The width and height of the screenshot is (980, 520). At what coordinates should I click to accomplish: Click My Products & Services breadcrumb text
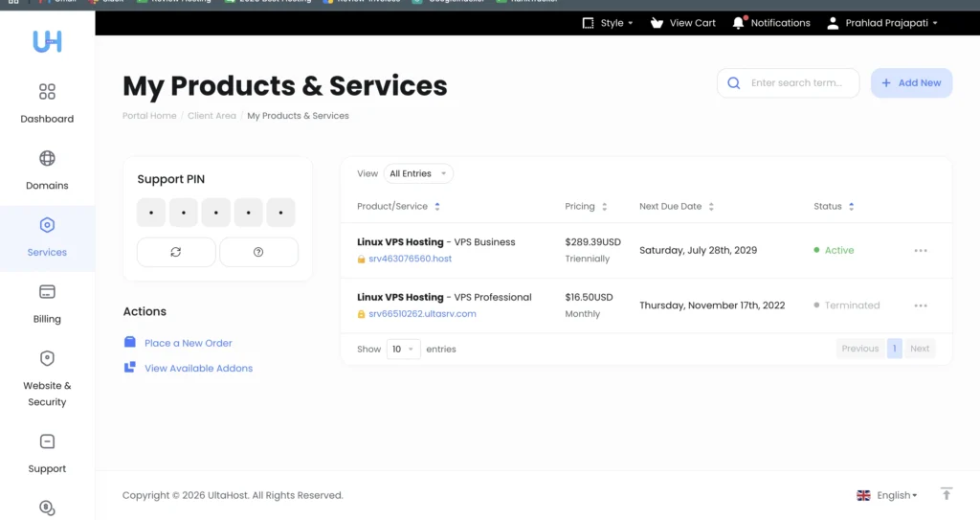[299, 116]
